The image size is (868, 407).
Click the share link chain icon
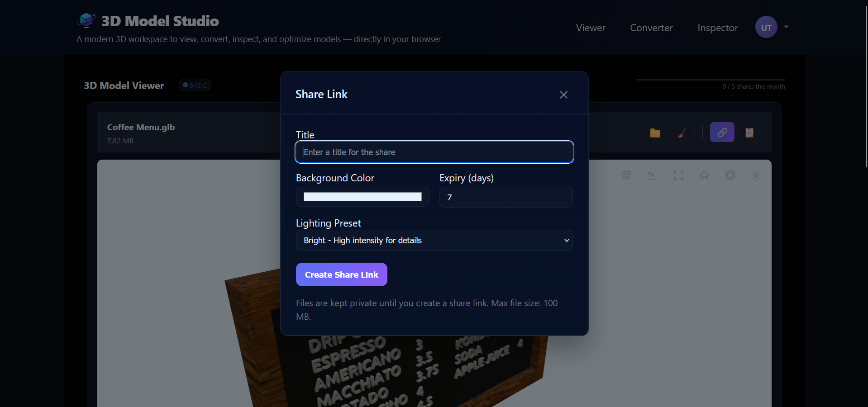tap(722, 132)
